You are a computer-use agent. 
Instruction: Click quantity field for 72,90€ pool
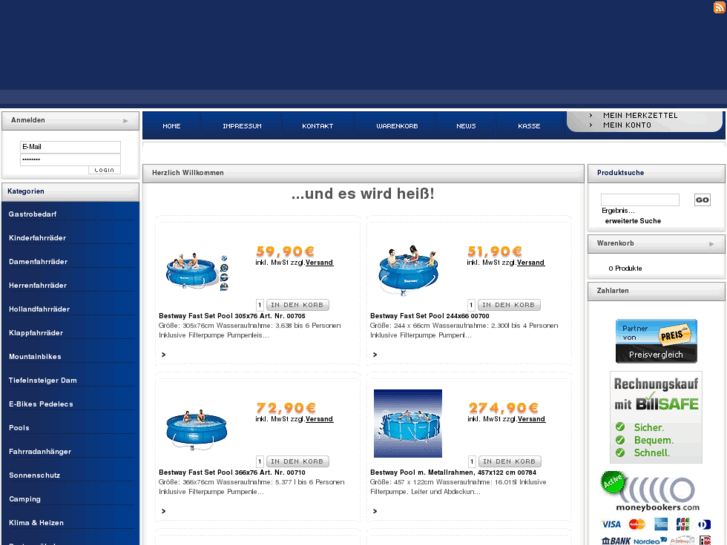(x=260, y=462)
